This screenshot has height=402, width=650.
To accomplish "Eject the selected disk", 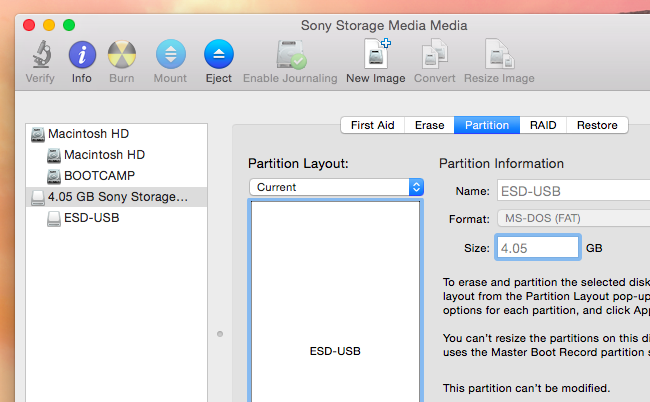I will pyautogui.click(x=218, y=55).
